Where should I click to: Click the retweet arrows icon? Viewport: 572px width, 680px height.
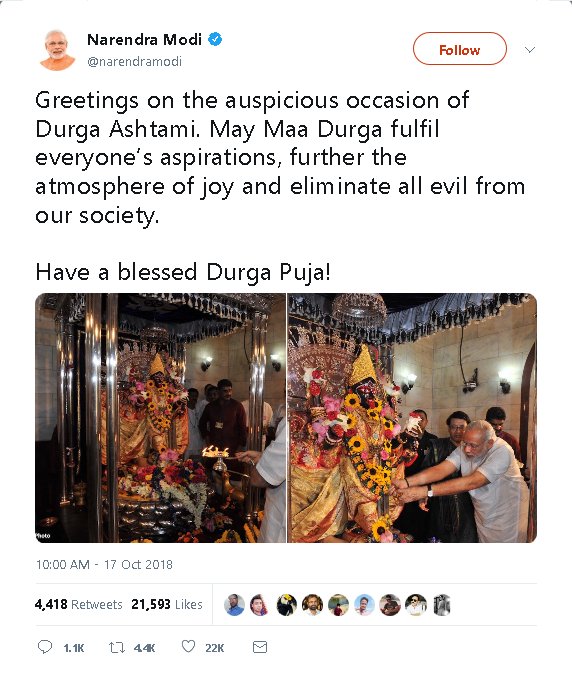(117, 647)
